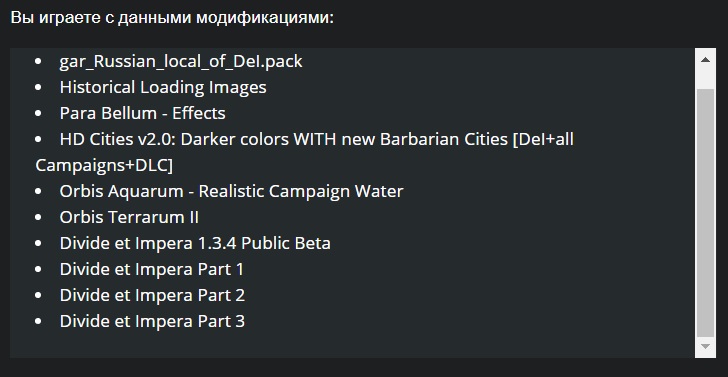This screenshot has width=728, height=377.
Task: Click bullet before Divide et Impera Part 3
Action: (38, 321)
